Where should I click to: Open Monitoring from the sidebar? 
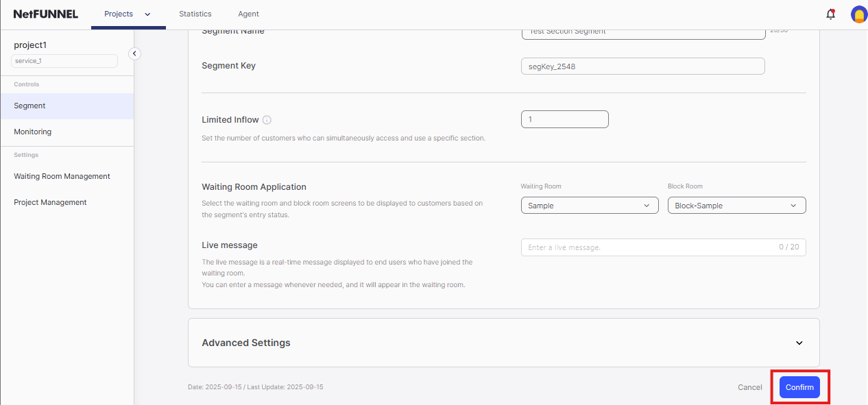click(x=33, y=132)
